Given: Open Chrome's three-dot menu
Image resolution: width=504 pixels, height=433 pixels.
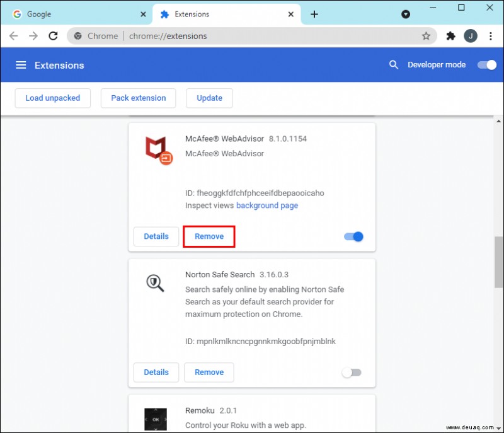Looking at the screenshot, I should pyautogui.click(x=491, y=36).
